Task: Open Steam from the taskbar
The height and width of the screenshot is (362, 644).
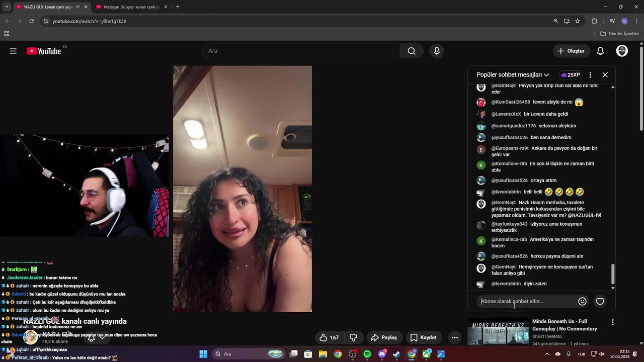Action: tap(397, 354)
